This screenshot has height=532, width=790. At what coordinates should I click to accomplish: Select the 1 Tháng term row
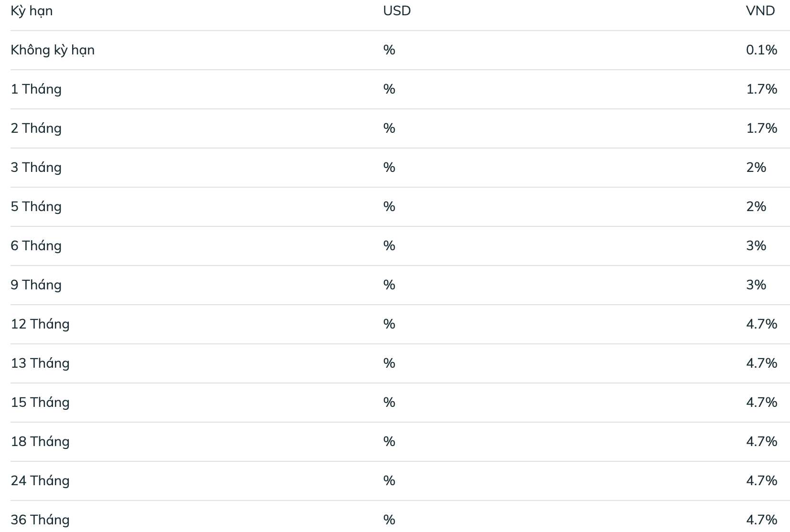(x=400, y=89)
